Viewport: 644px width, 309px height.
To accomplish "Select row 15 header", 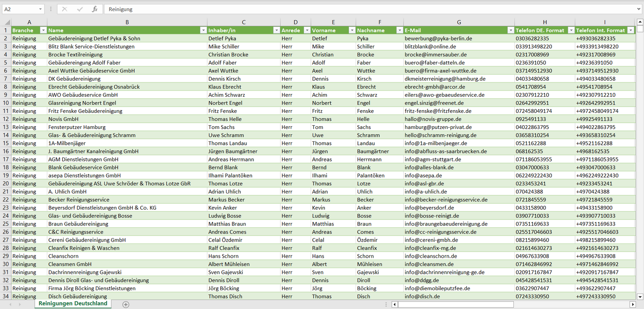I will 5,143.
